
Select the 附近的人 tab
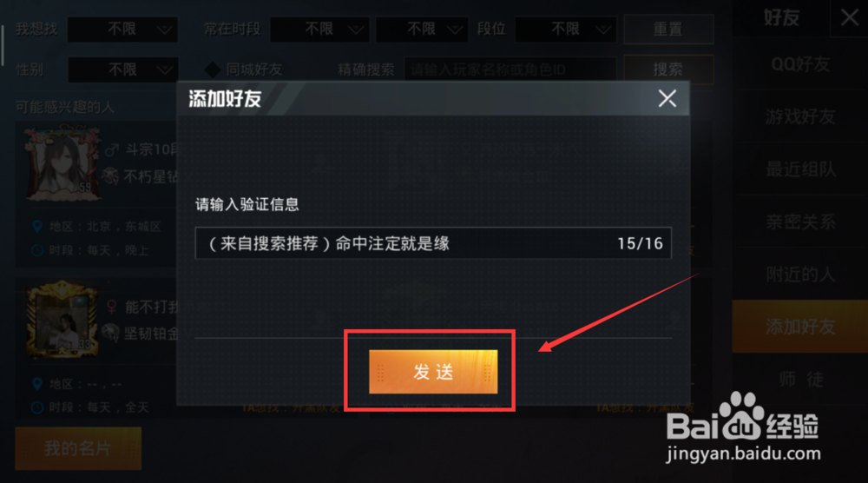tap(800, 275)
